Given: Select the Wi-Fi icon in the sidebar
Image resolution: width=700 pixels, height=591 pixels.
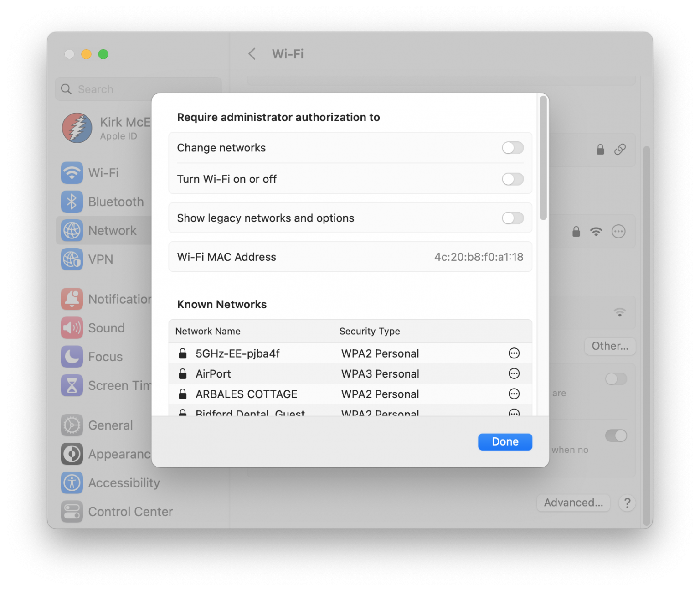Looking at the screenshot, I should [72, 173].
